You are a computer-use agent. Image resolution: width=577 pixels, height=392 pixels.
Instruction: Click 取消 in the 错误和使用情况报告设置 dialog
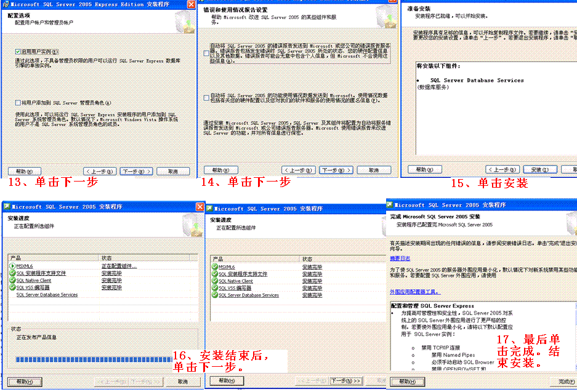(374, 170)
